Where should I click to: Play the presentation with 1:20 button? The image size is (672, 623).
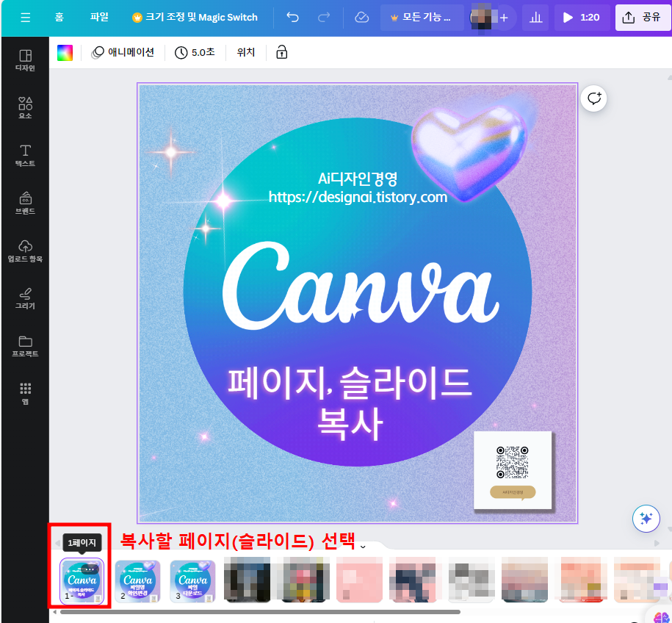coord(582,18)
